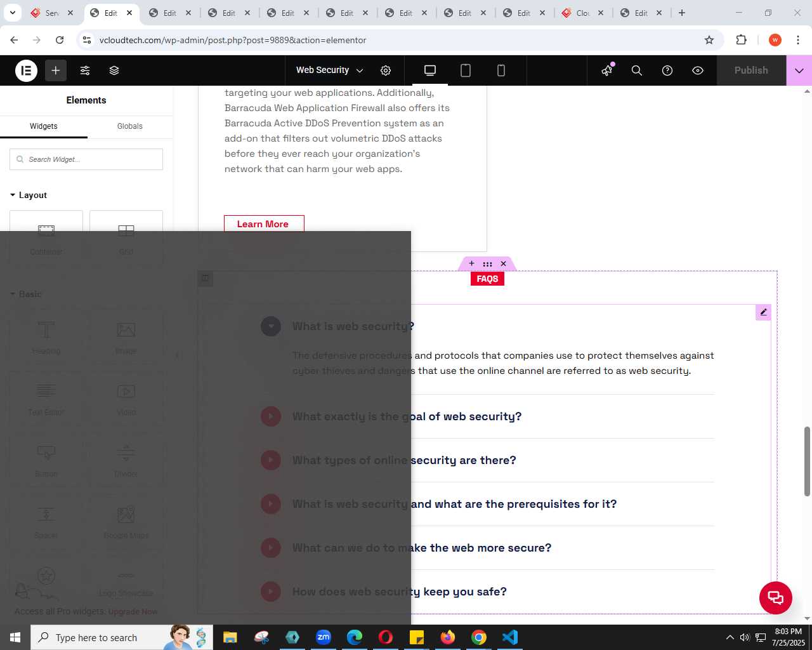Expand the Publish options arrow
The width and height of the screenshot is (812, 650).
click(799, 70)
